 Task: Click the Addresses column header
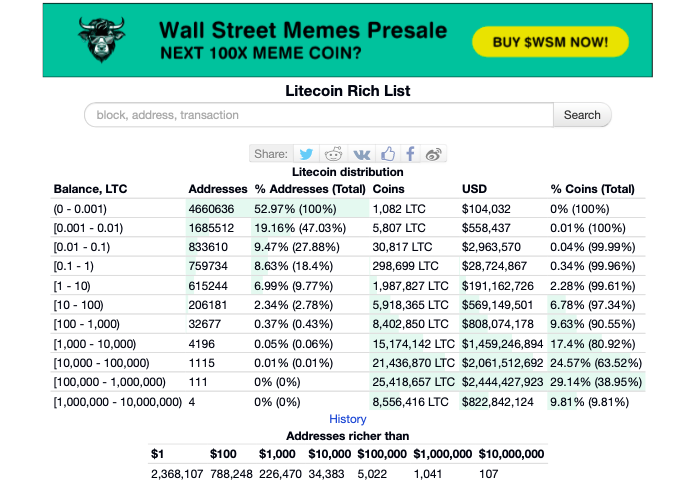pyautogui.click(x=218, y=189)
